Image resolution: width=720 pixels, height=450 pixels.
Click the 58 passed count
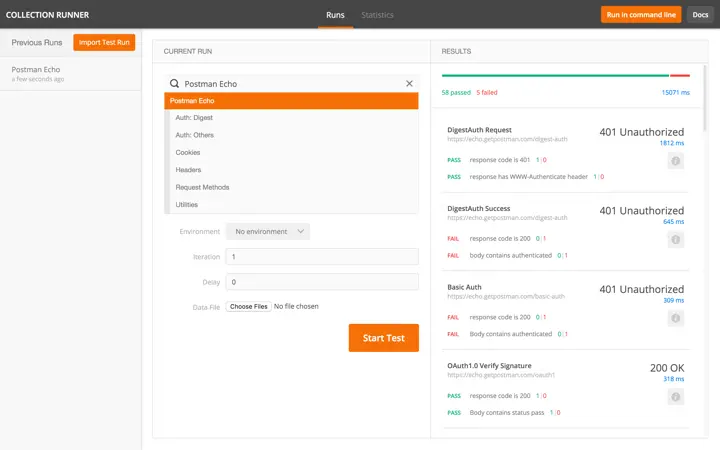pos(456,92)
